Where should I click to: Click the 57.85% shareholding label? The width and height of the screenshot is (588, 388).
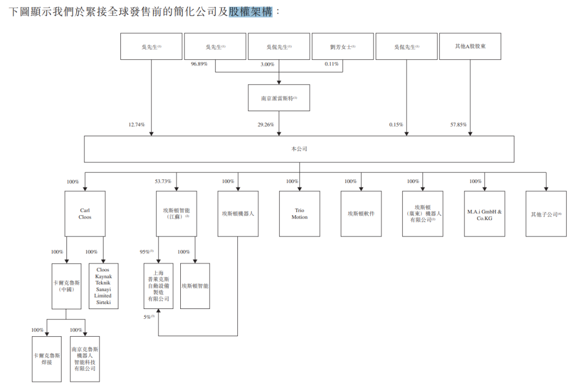pos(458,125)
